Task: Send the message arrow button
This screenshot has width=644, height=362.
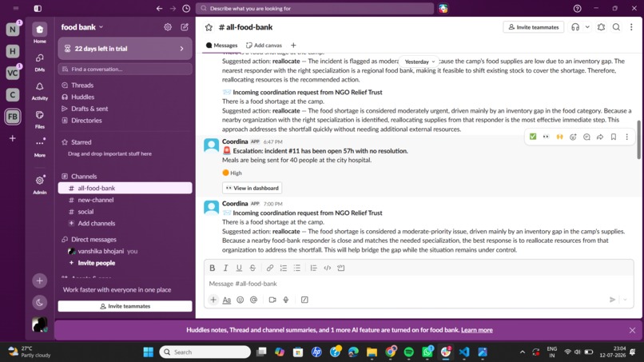Action: (x=612, y=300)
